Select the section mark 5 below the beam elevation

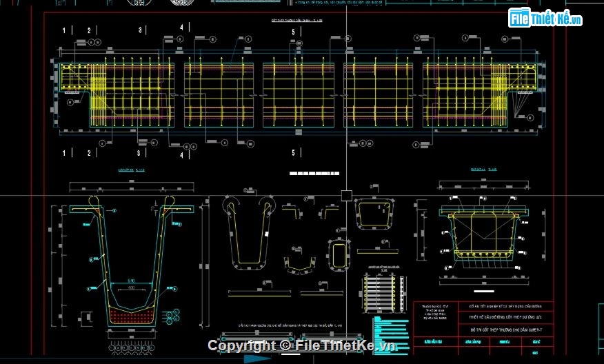[294, 152]
